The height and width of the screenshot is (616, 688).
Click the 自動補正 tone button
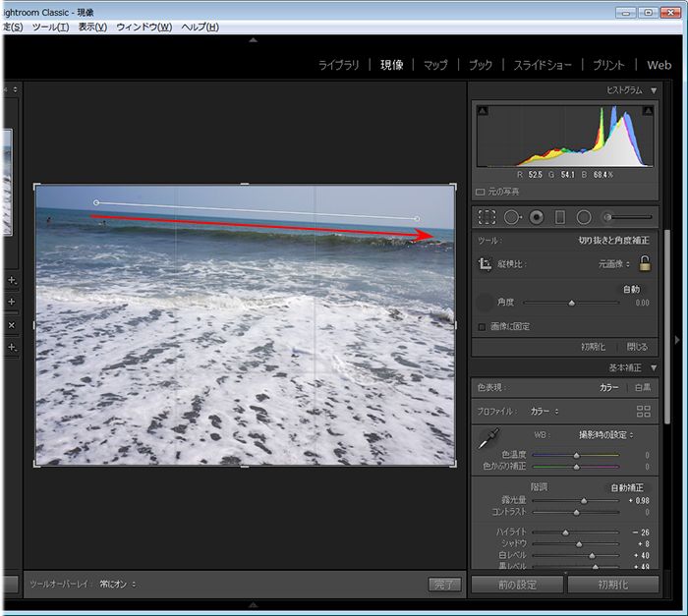(x=627, y=487)
